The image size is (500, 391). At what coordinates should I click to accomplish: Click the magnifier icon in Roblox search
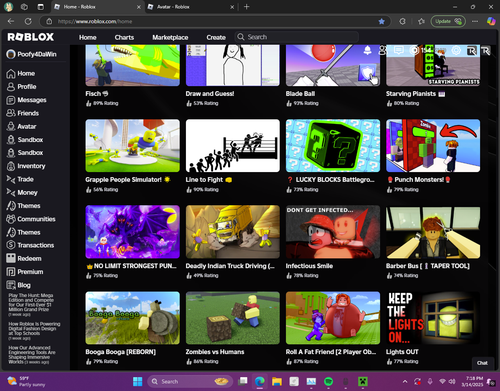pyautogui.click(x=241, y=37)
